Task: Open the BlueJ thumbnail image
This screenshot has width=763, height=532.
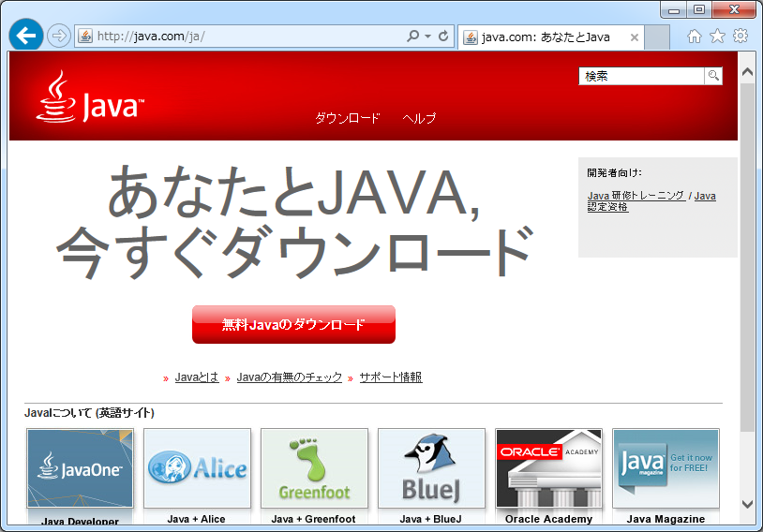Action: coord(431,468)
